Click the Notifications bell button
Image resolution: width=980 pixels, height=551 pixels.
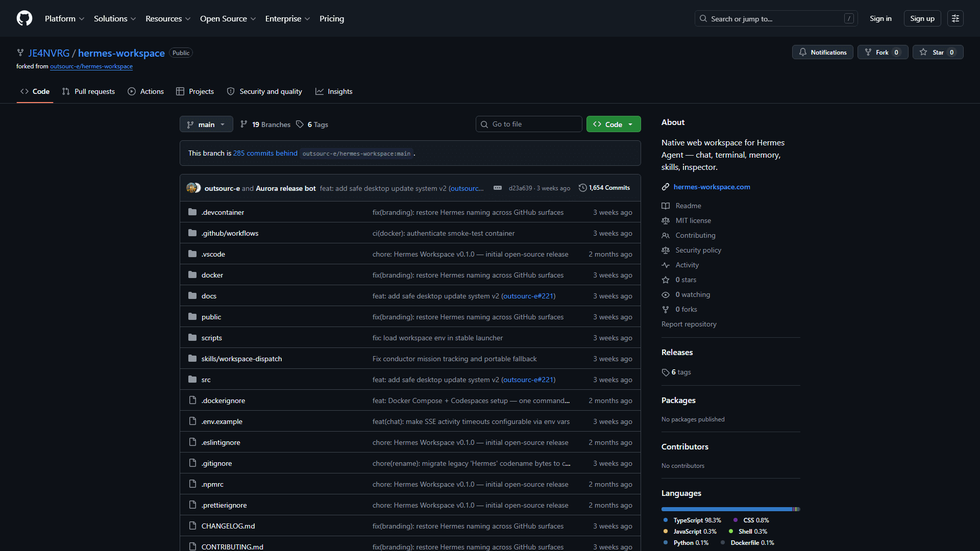pos(822,52)
